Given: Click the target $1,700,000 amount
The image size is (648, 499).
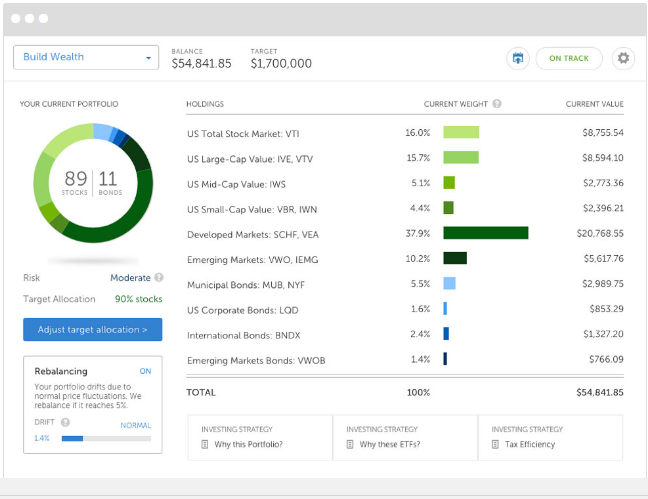Looking at the screenshot, I should click(281, 64).
